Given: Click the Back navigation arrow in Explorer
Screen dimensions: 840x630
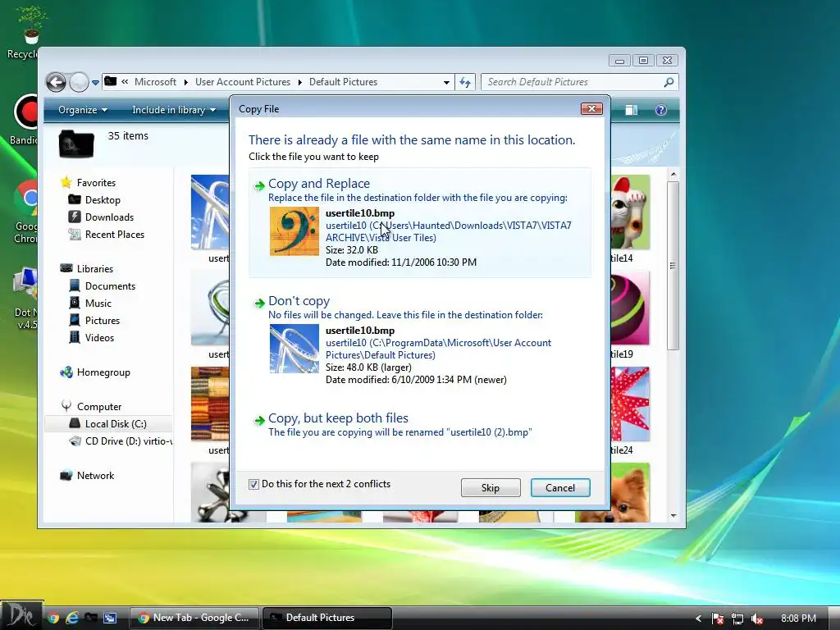Looking at the screenshot, I should 57,83.
